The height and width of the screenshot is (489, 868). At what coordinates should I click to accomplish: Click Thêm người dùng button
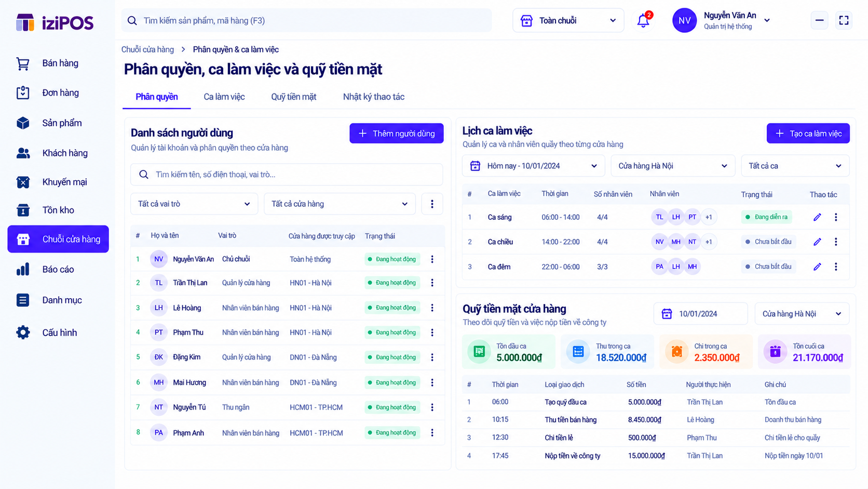coord(397,134)
